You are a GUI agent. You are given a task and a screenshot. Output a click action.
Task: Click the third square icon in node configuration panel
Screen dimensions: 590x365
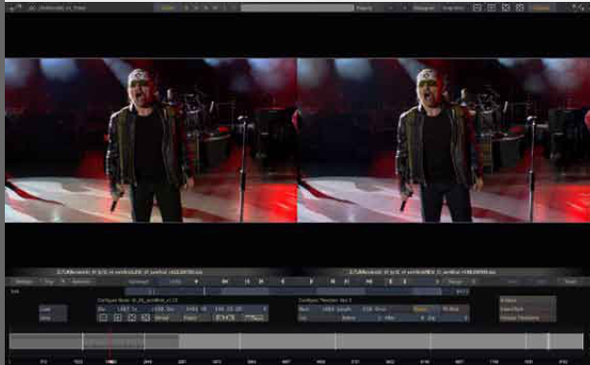(x=132, y=318)
